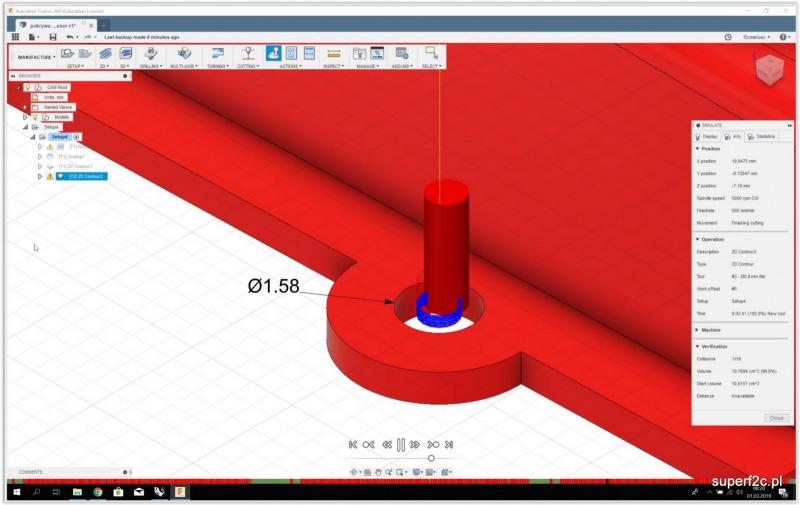
Task: Click the simulation timeline slider handle
Action: (x=431, y=458)
